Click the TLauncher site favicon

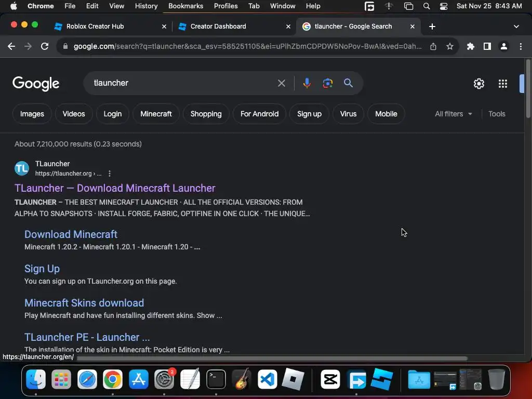click(22, 169)
